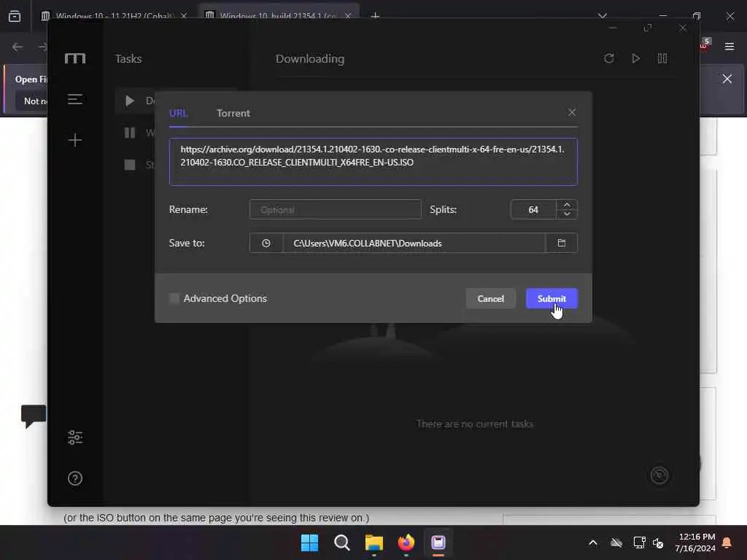
Task: Click the Cancel button
Action: [490, 298]
